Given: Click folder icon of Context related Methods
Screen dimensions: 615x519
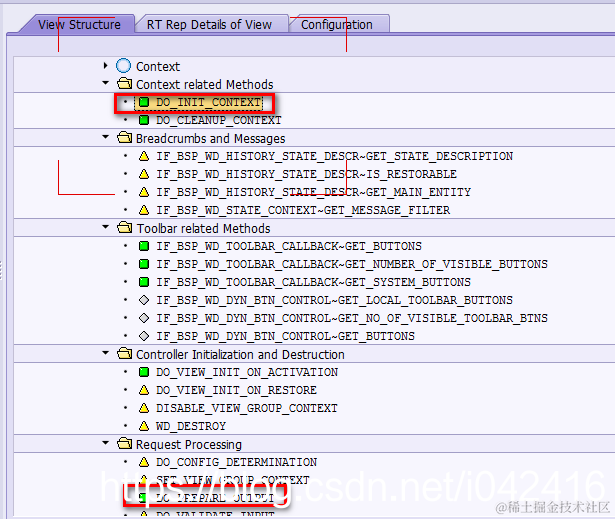Looking at the screenshot, I should (125, 84).
